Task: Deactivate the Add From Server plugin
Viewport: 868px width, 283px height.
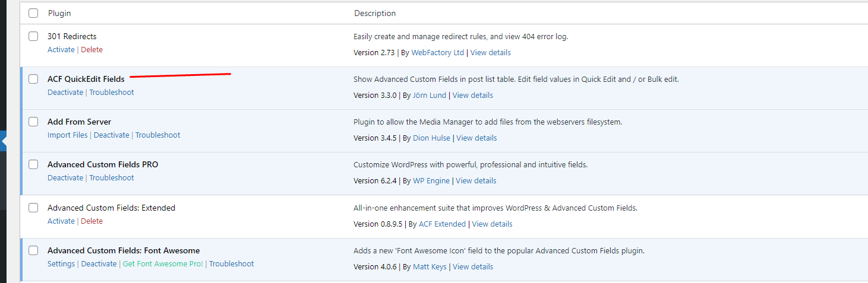Action: tap(112, 135)
